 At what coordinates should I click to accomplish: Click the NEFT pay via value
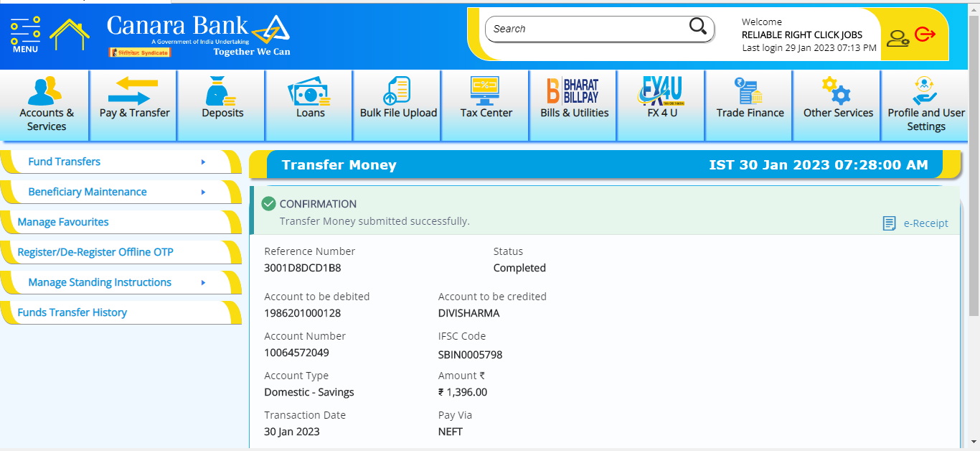pyautogui.click(x=451, y=432)
